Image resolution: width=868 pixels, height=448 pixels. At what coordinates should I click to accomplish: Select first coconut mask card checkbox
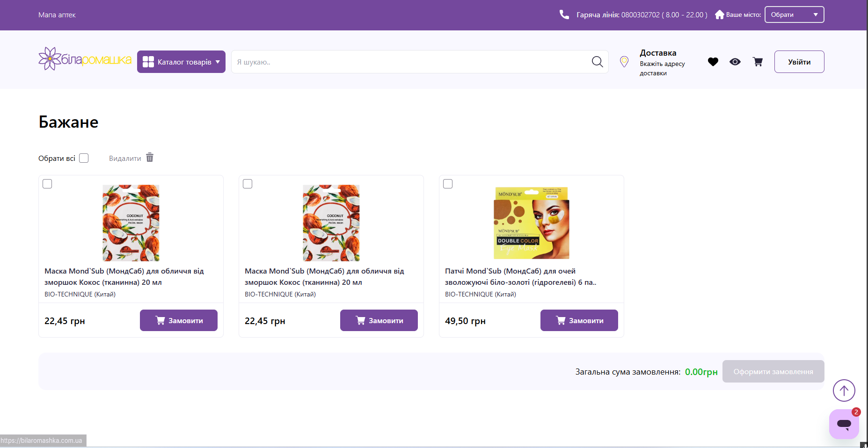point(47,184)
